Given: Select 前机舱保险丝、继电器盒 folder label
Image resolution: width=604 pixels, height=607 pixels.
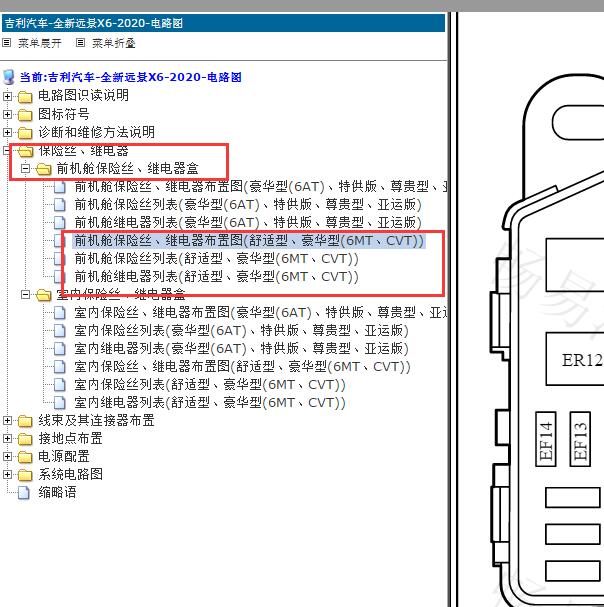Looking at the screenshot, I should (127, 168).
